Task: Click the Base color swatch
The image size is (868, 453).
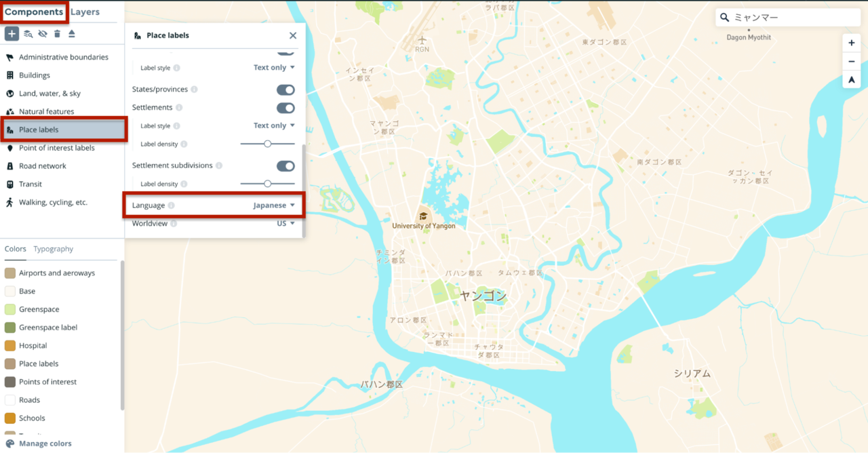Action: [10, 292]
